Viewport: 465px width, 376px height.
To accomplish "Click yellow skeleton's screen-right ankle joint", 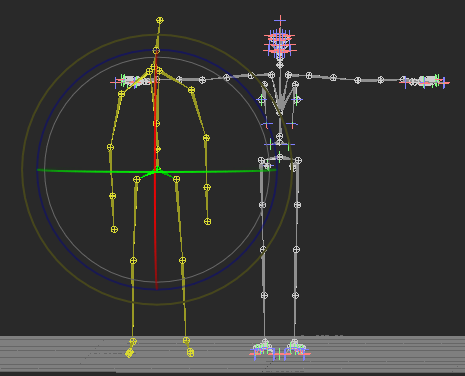I will (186, 340).
